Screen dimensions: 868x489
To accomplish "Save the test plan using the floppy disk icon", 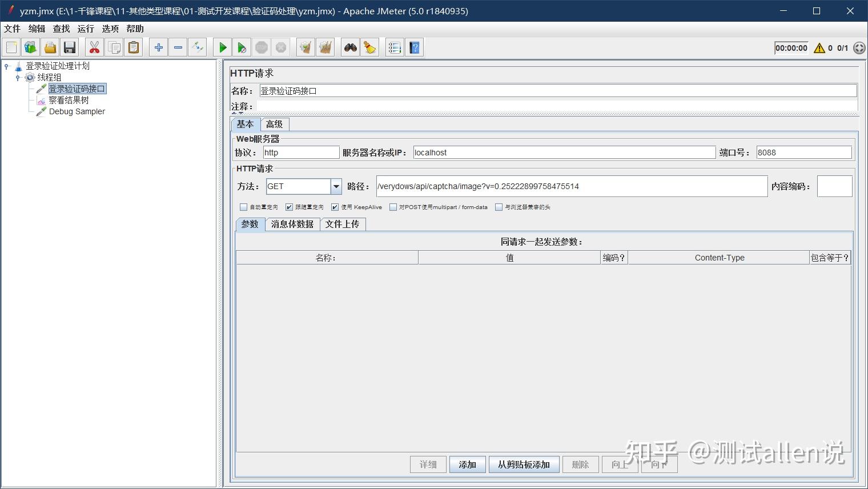I will (70, 47).
